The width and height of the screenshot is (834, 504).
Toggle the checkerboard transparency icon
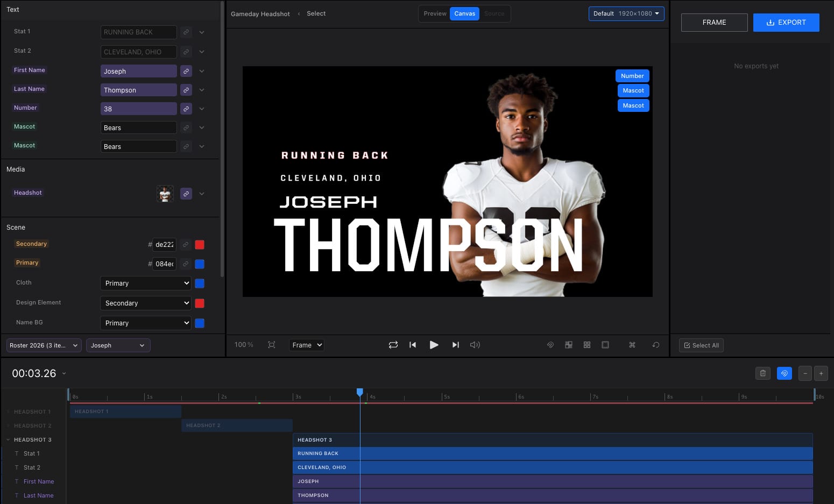pyautogui.click(x=569, y=345)
